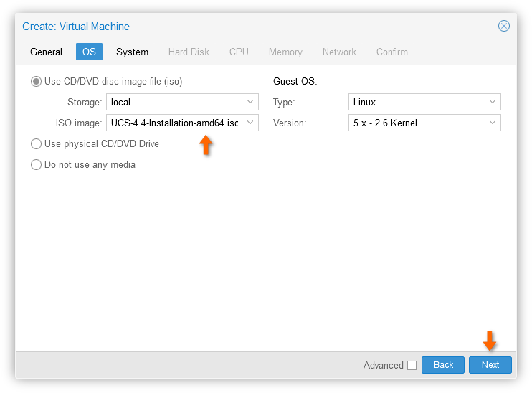This screenshot has height=393, width=532.
Task: Switch to the Memory tab
Action: coord(285,52)
